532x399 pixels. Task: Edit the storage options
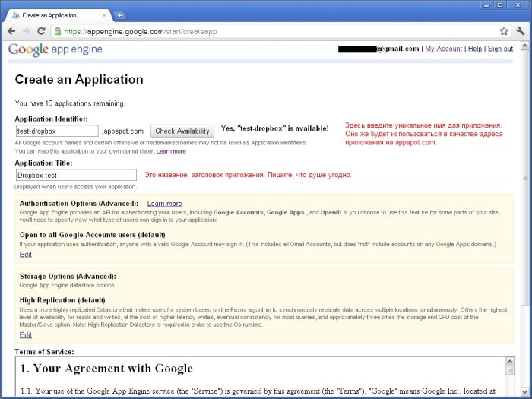tap(25, 335)
